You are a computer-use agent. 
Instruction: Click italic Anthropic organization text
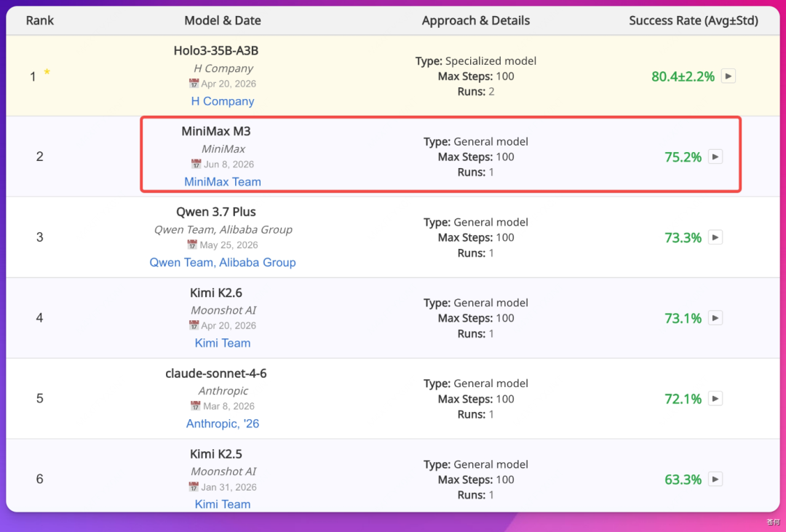223,391
